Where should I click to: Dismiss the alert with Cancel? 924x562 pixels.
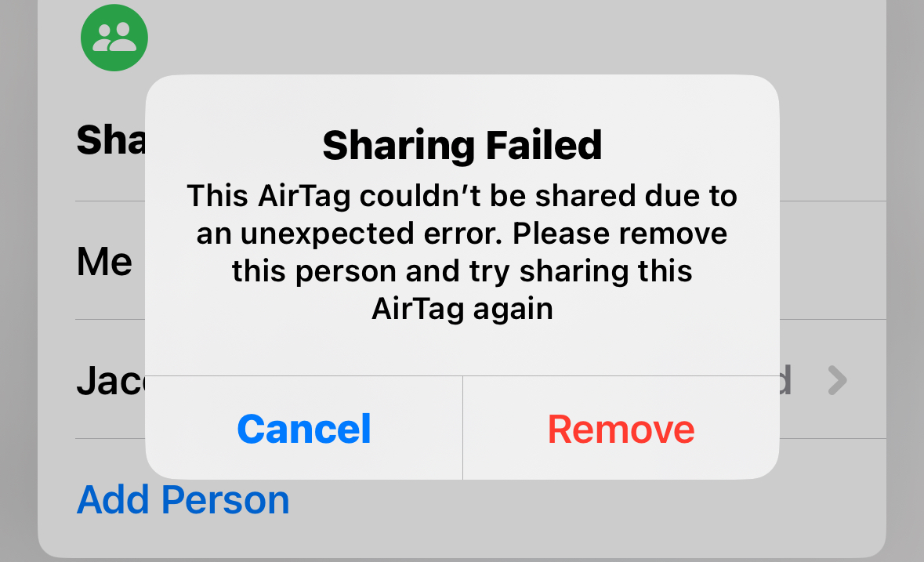pos(304,428)
